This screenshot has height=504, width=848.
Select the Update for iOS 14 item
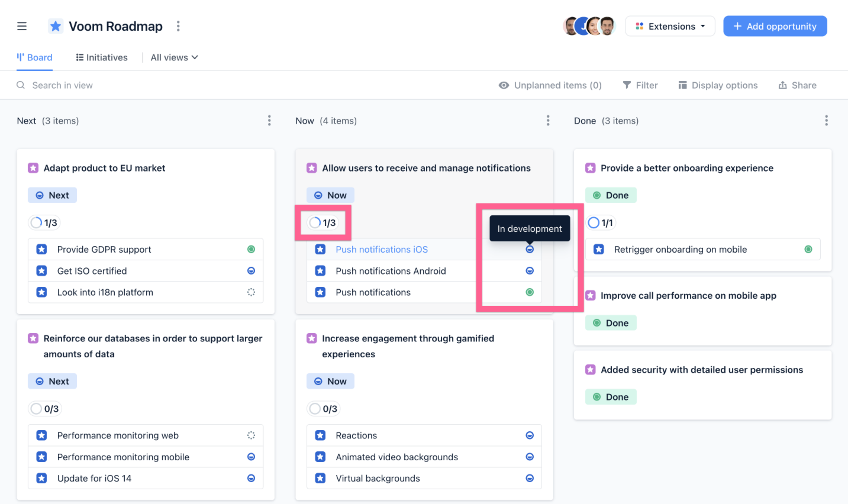pyautogui.click(x=94, y=478)
